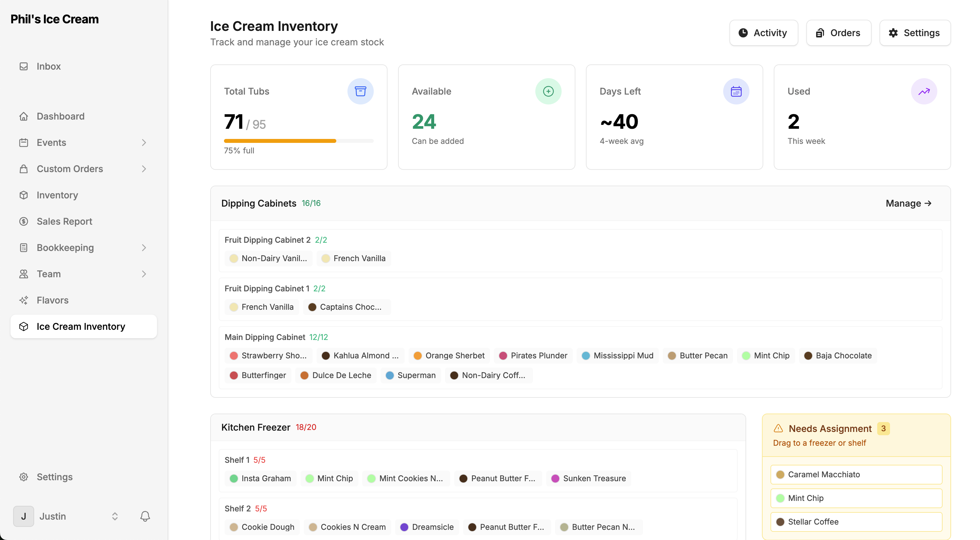The image size is (980, 540).
Task: Expand the Custom Orders chevron
Action: point(144,169)
